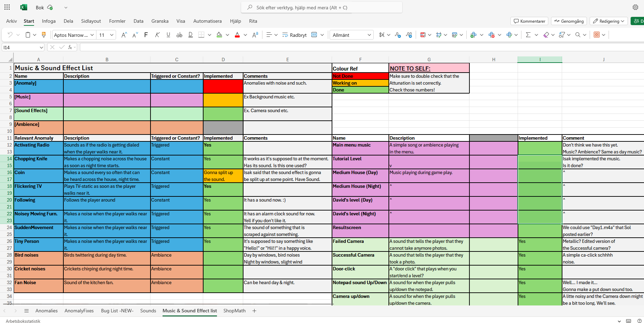Click the Delete Cells icon
Image resolution: width=644 pixels, height=323 pixels.
coord(491,35)
